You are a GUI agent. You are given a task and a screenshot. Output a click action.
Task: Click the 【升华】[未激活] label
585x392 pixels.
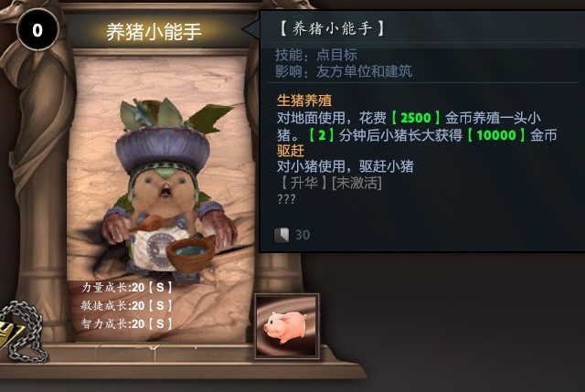click(330, 183)
